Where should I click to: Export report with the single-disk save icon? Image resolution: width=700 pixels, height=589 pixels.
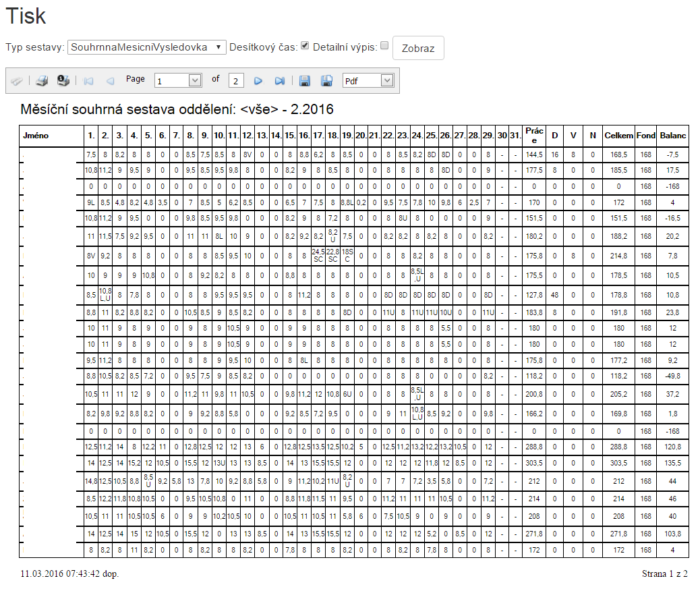[x=304, y=81]
